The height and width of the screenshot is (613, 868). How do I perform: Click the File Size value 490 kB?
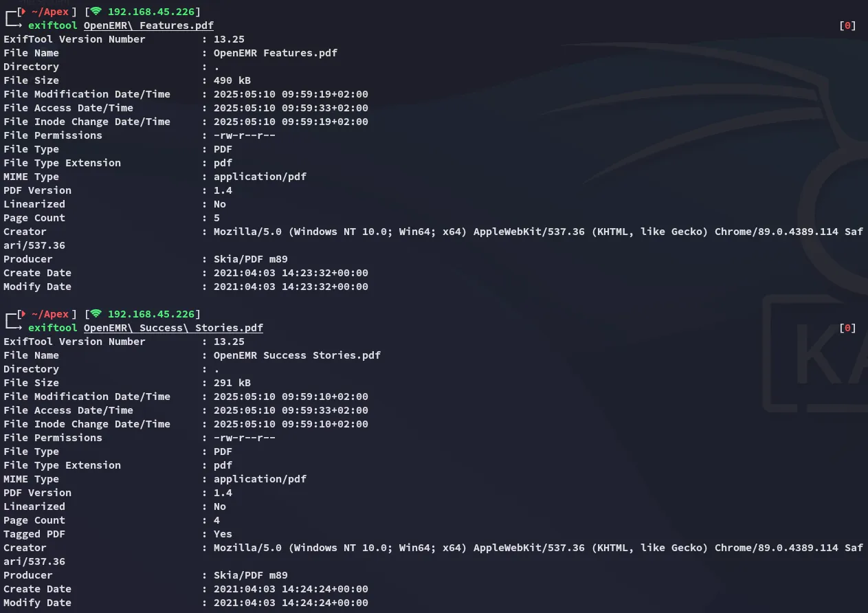coord(232,80)
